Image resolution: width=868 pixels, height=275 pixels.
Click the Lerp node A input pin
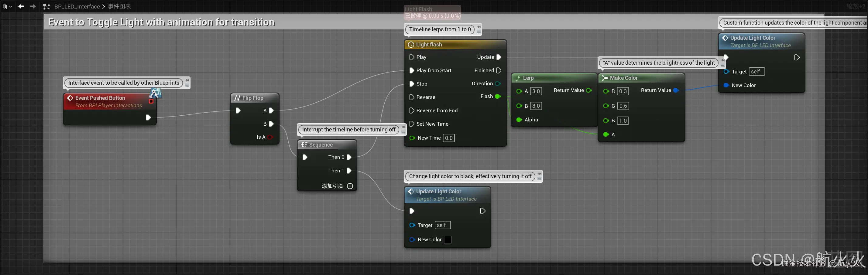[x=519, y=91]
